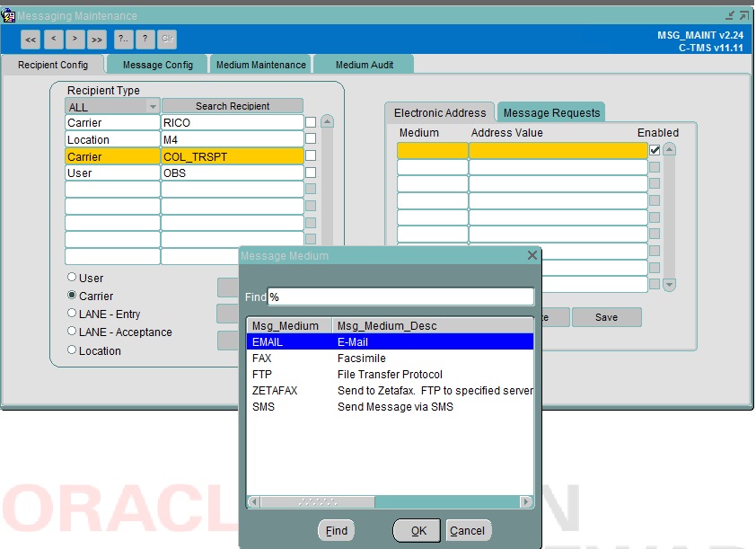The image size is (756, 549).
Task: Click the highlighted Medium field in first row
Action: pos(433,151)
